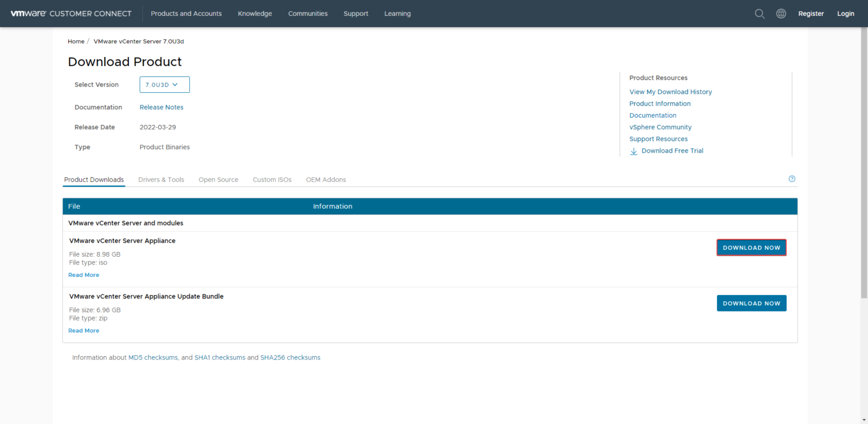The image size is (868, 424).
Task: Open the Custom ISOs tab
Action: 272,179
